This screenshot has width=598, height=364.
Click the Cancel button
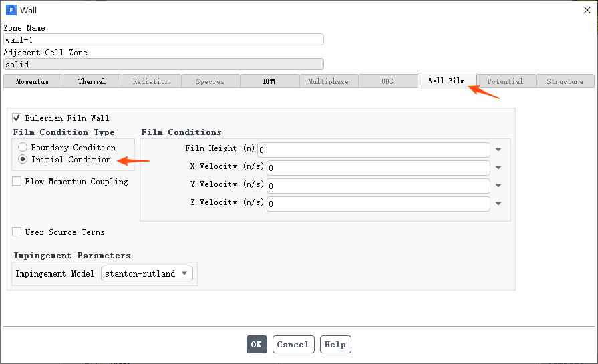[x=293, y=344]
